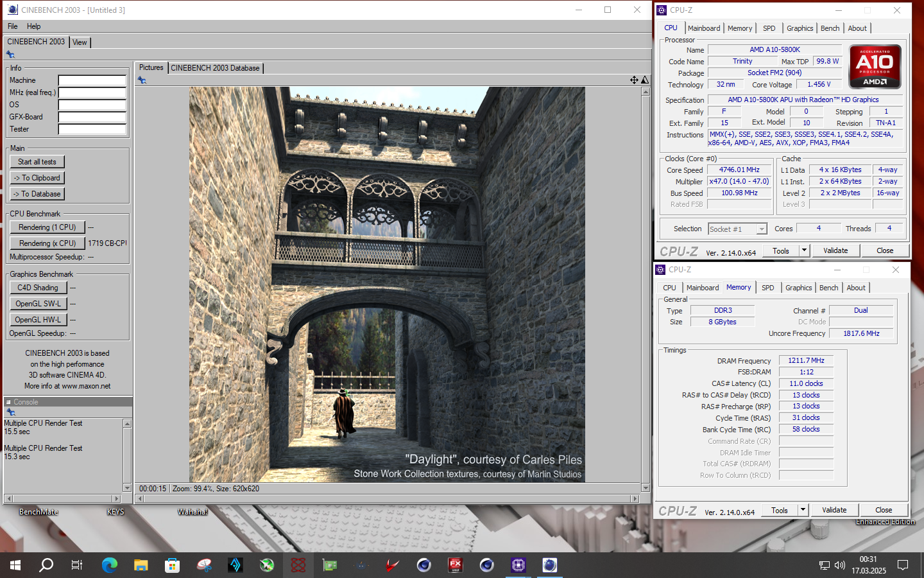The image size is (924, 578).
Task: Expand Tools dropdown arrow in lower CPU-Z window
Action: point(803,510)
